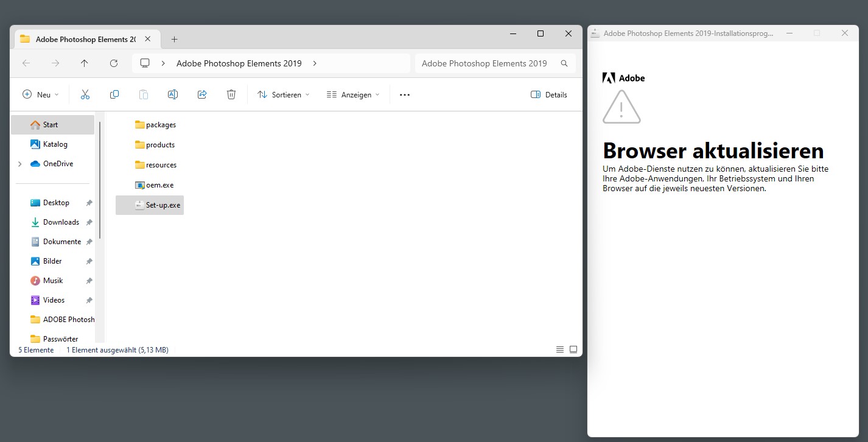868x442 pixels.
Task: Click chevron before folder name in address bar
Action: tap(163, 63)
